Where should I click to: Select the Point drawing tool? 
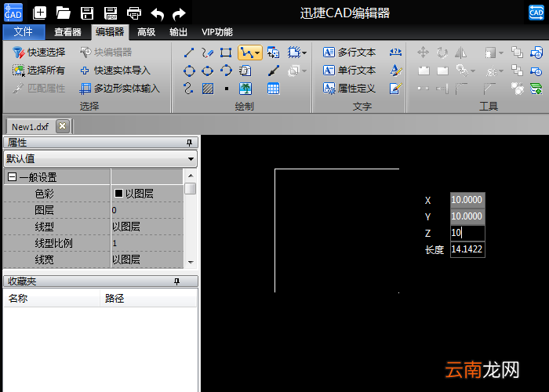(227, 89)
